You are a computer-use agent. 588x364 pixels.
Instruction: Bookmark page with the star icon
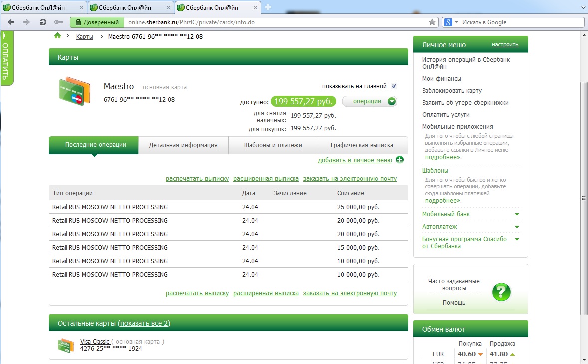[432, 22]
